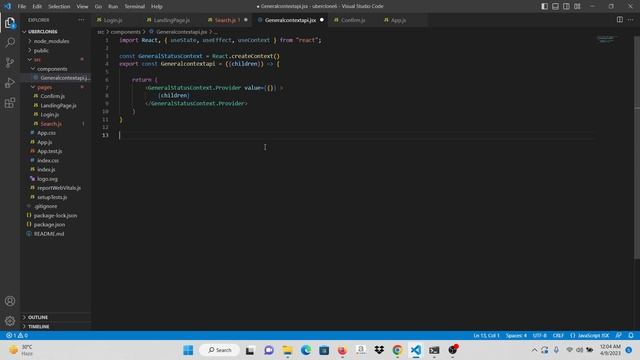Image resolution: width=640 pixels, height=360 pixels.
Task: Open the Run and Debug view
Action: [x=10, y=82]
